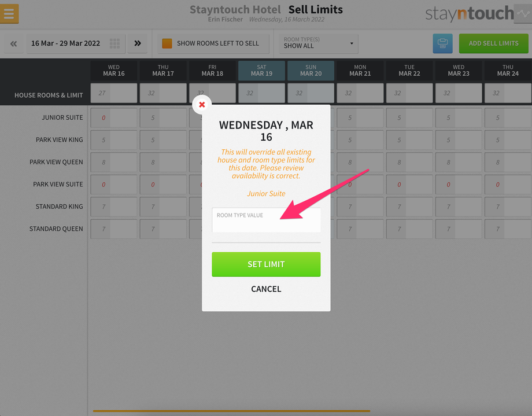532x416 pixels.
Task: Click house rooms cell for Mar 24
Action: tap(508, 93)
